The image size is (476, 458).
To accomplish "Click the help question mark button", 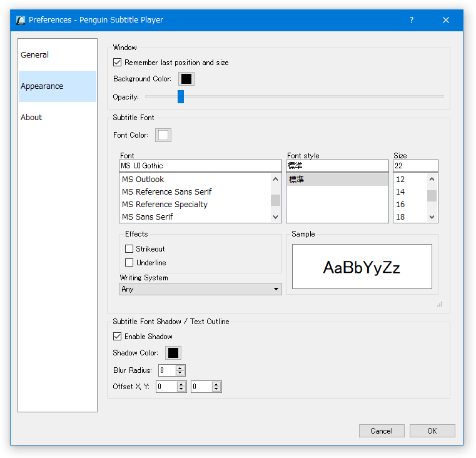I will (412, 20).
